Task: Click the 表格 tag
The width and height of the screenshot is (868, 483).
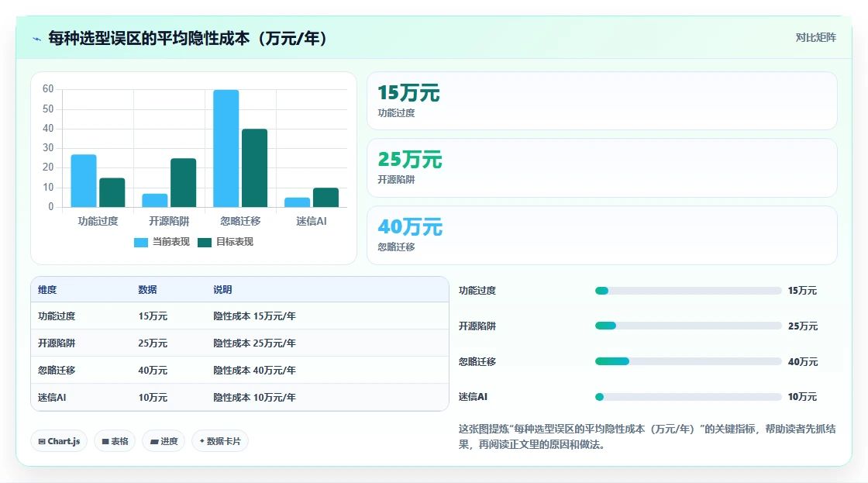Action: point(115,441)
